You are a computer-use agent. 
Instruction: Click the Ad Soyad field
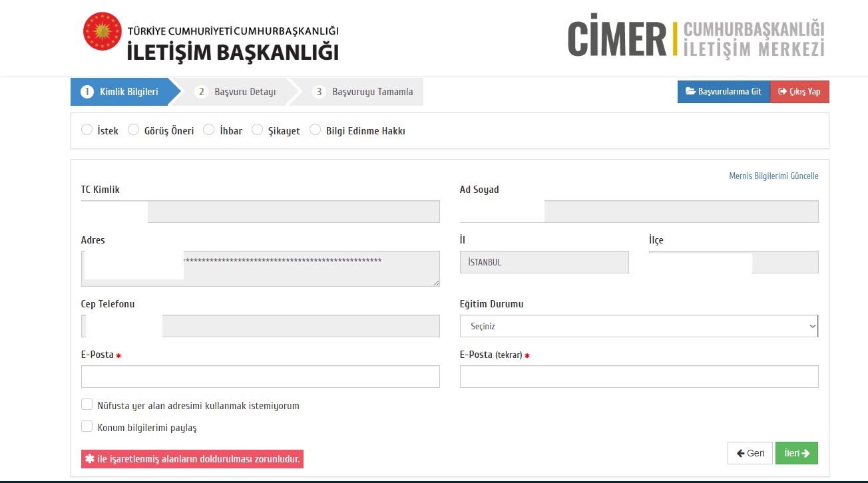point(639,212)
